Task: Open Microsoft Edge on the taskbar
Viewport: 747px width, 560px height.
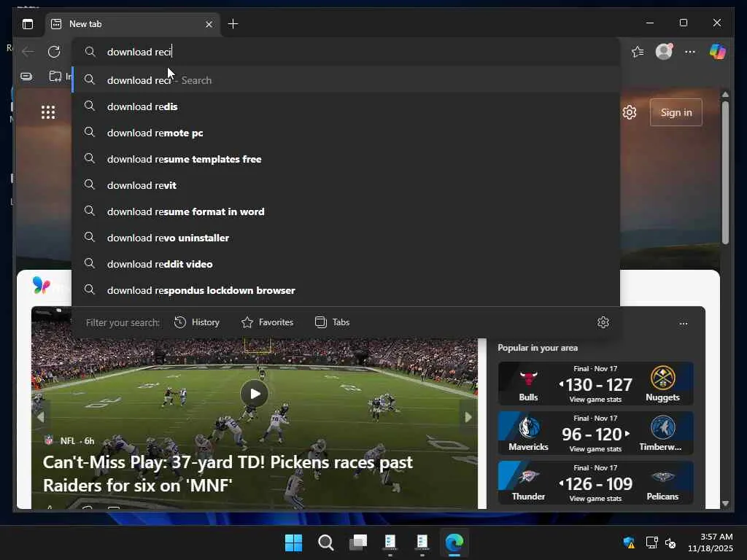Action: [x=454, y=542]
